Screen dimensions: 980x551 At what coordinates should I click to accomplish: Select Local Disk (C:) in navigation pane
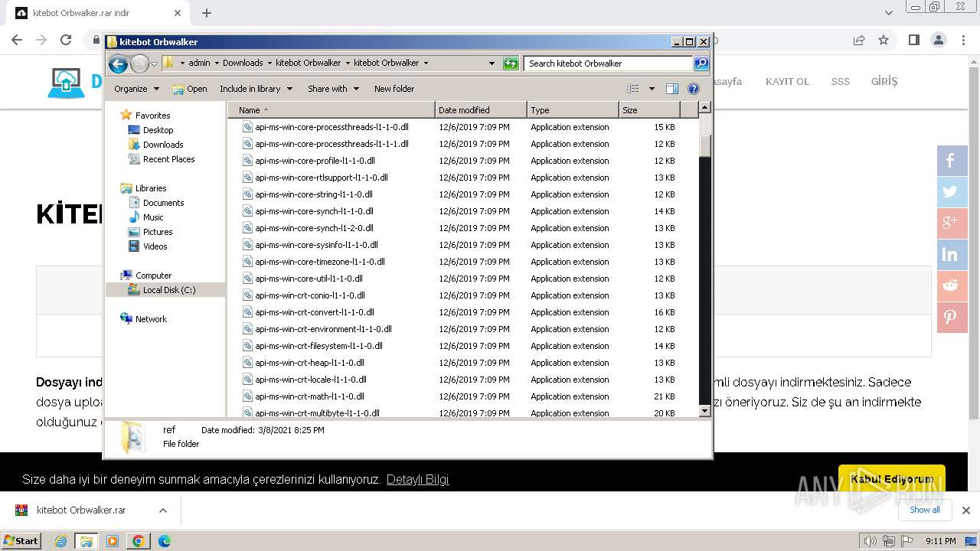coord(168,290)
